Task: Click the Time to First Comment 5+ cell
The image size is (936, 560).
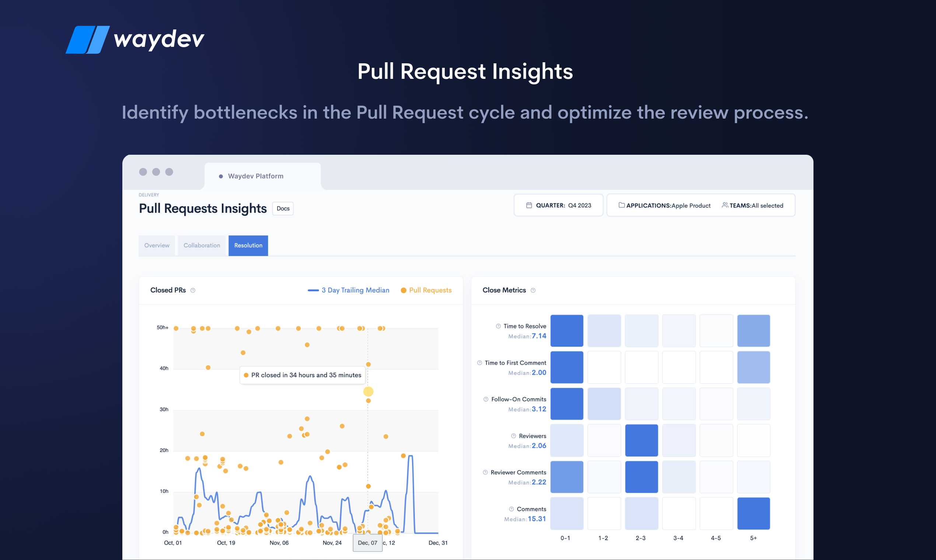Action: (753, 367)
